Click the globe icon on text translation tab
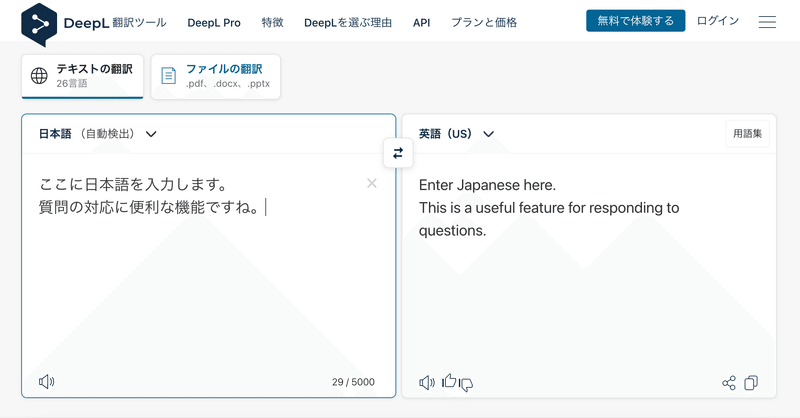Screen dimensions: 800x418 tap(39, 76)
